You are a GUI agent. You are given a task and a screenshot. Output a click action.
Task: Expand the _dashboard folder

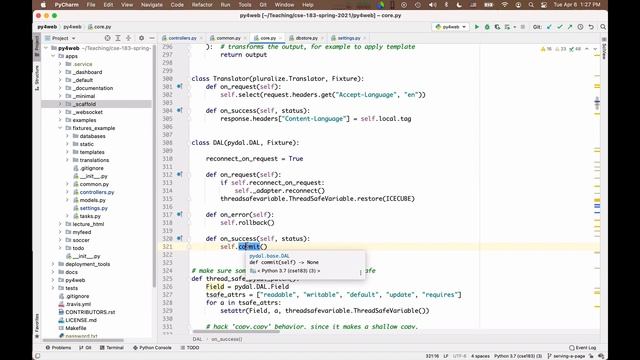coord(60,72)
